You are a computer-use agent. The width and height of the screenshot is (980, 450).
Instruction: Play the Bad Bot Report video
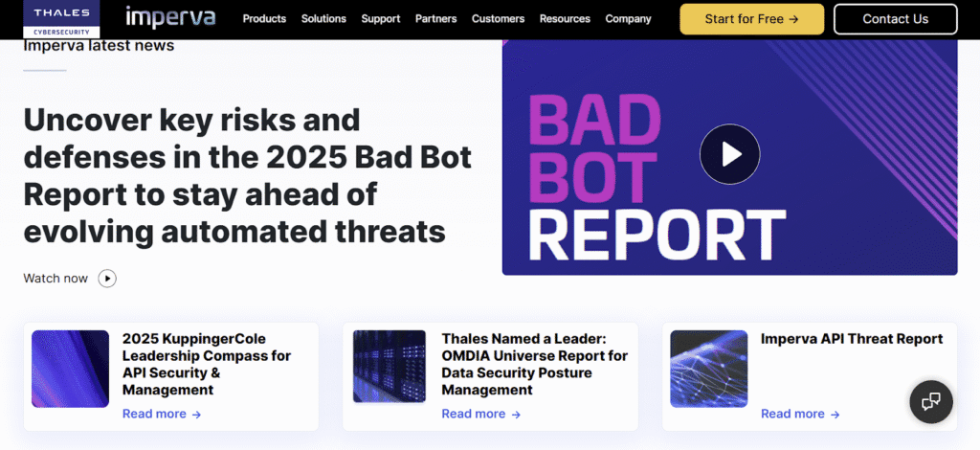pos(729,154)
